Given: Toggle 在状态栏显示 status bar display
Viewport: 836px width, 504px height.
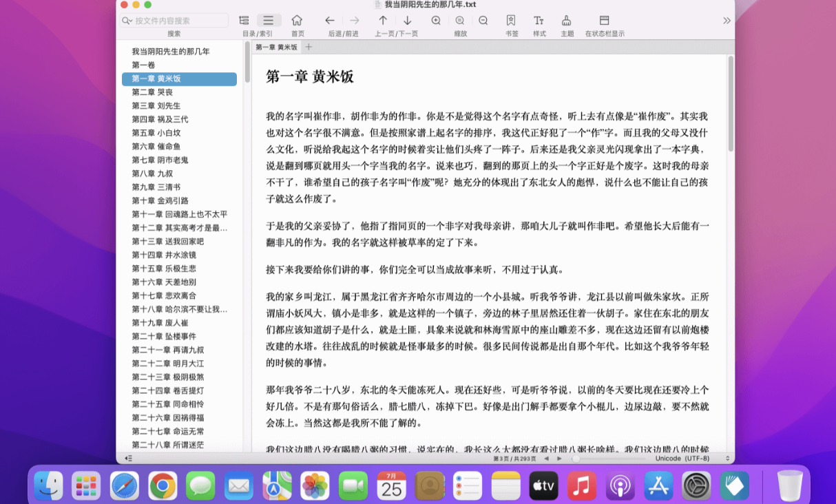Looking at the screenshot, I should (x=603, y=20).
